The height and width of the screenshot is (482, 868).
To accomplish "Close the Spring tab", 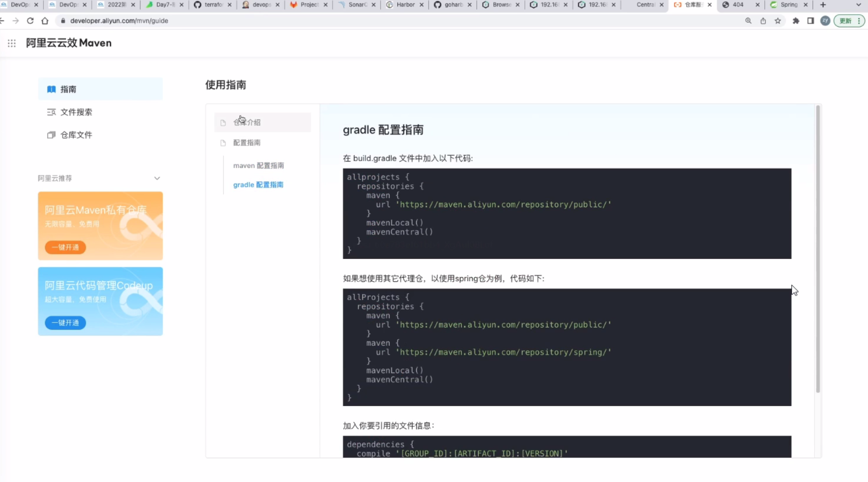I will coord(806,4).
